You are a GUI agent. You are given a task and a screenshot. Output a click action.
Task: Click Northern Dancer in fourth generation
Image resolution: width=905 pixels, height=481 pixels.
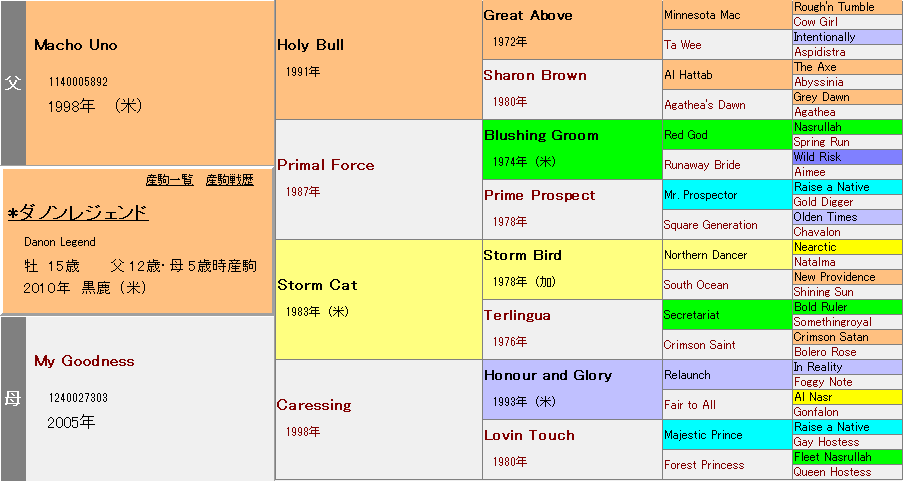[705, 255]
